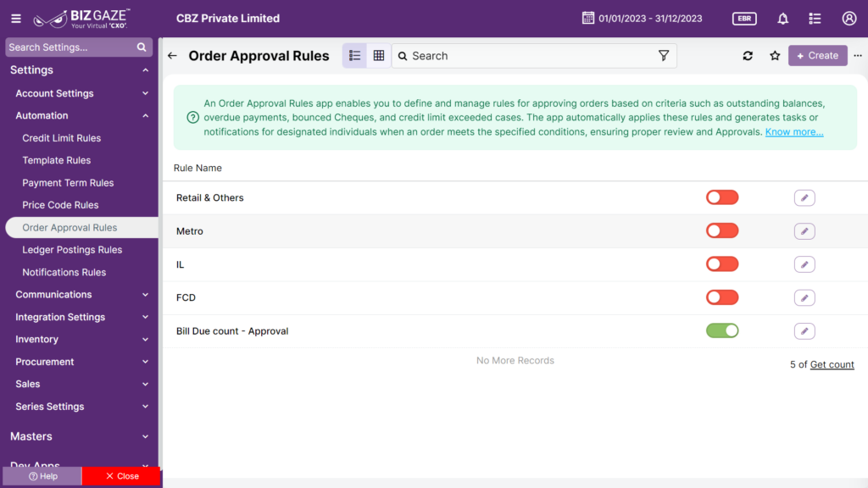Enable the IL rule toggle
Viewport: 868px width, 488px height.
(x=722, y=264)
